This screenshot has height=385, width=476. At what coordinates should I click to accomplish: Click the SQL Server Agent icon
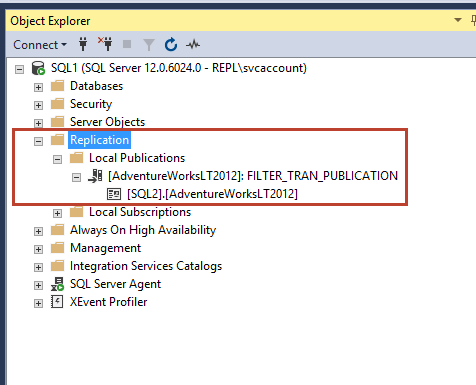57,284
